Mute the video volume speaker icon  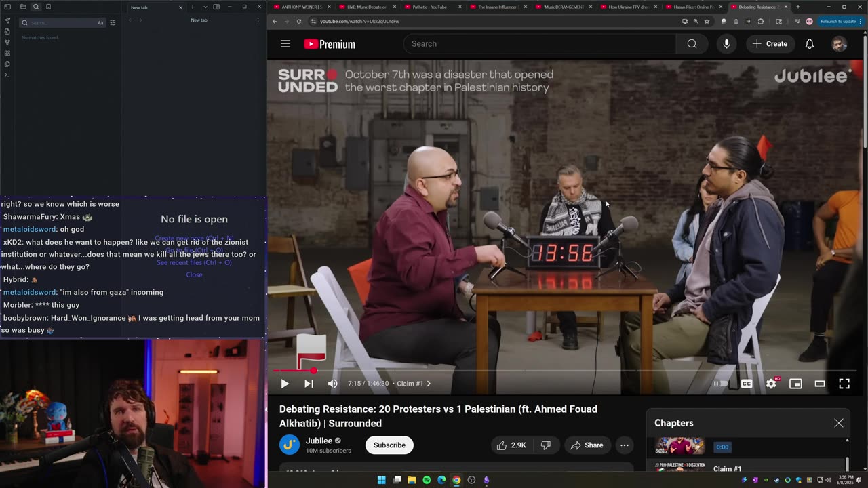pos(332,384)
